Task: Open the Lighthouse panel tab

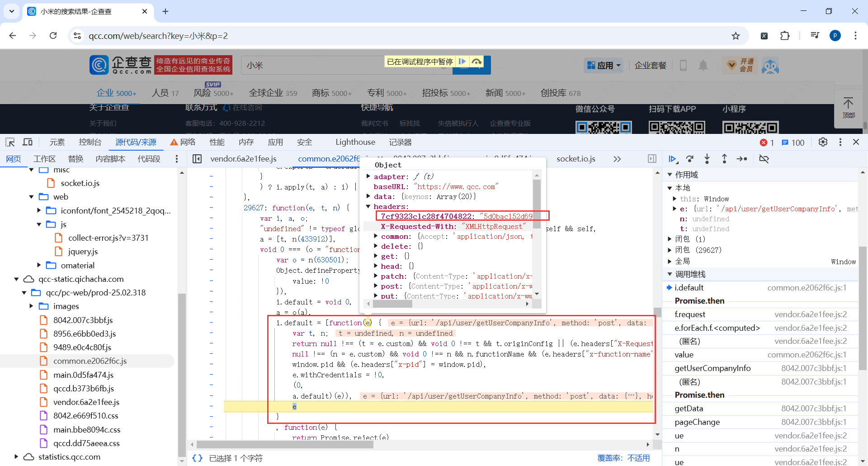Action: point(355,142)
